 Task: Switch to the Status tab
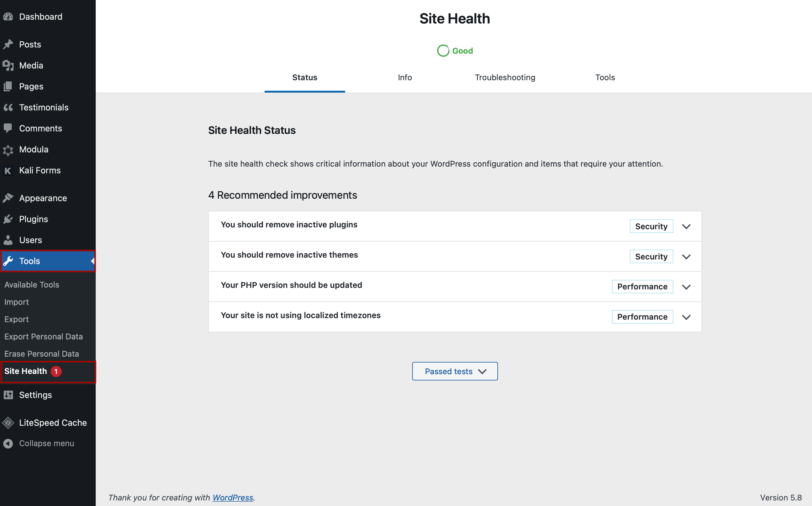pos(305,77)
